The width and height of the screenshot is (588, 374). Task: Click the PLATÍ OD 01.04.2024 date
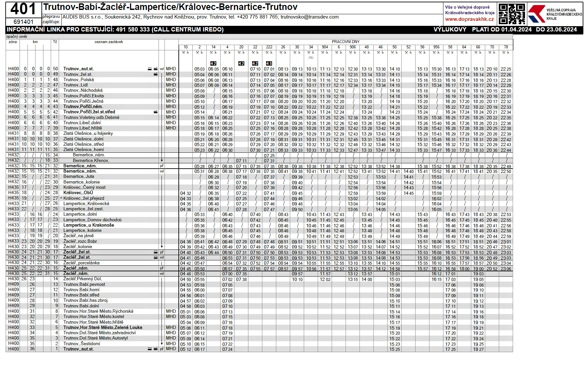coord(502,29)
